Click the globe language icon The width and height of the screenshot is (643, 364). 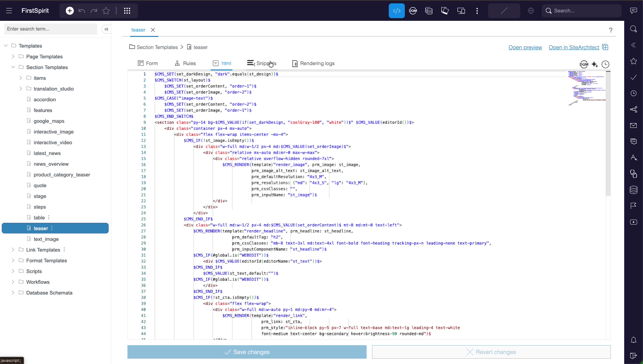531,11
